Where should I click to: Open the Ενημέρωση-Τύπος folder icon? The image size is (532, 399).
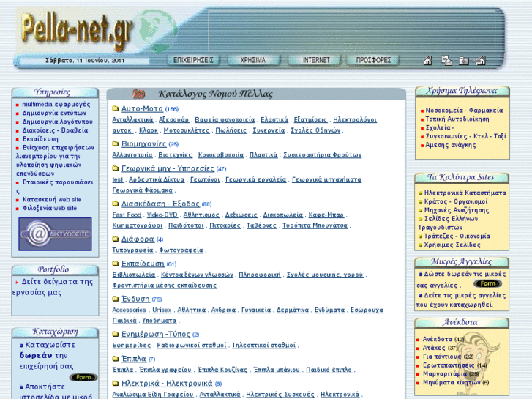point(116,334)
